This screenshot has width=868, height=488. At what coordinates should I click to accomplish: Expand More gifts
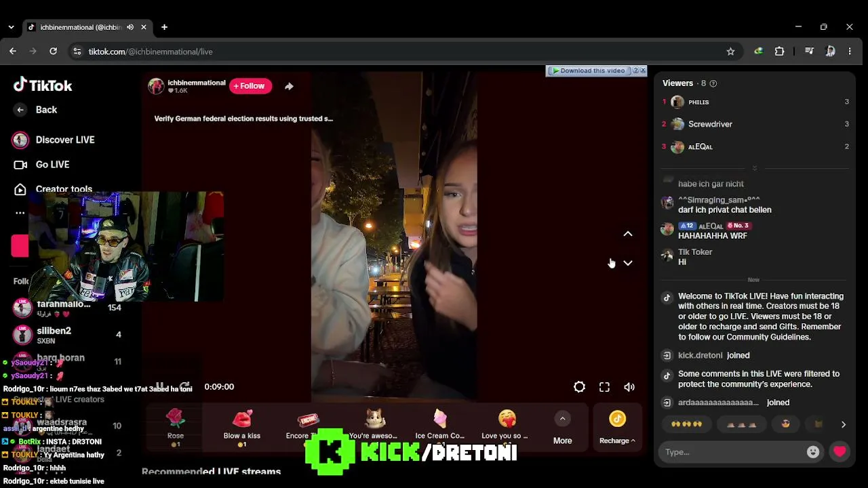coord(562,428)
